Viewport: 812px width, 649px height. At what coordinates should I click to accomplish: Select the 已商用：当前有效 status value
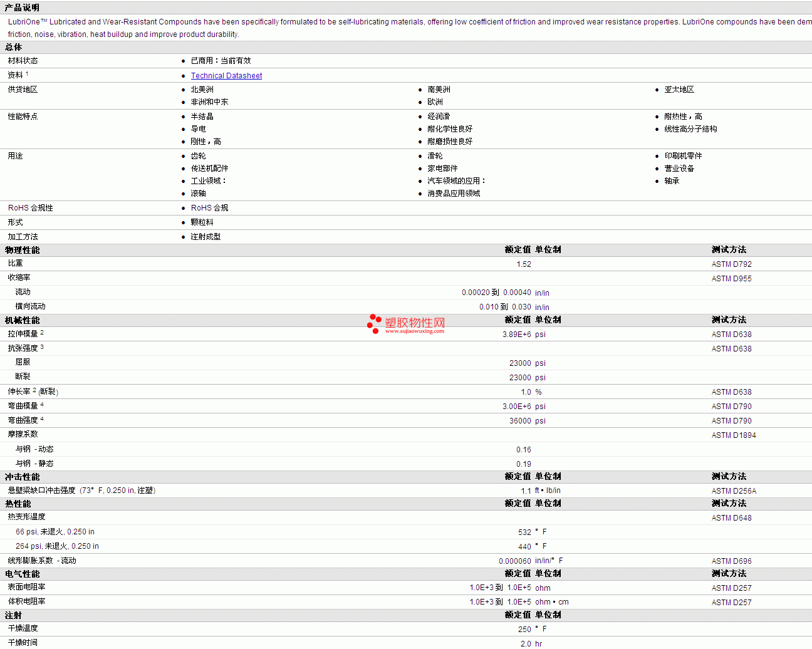pos(221,61)
